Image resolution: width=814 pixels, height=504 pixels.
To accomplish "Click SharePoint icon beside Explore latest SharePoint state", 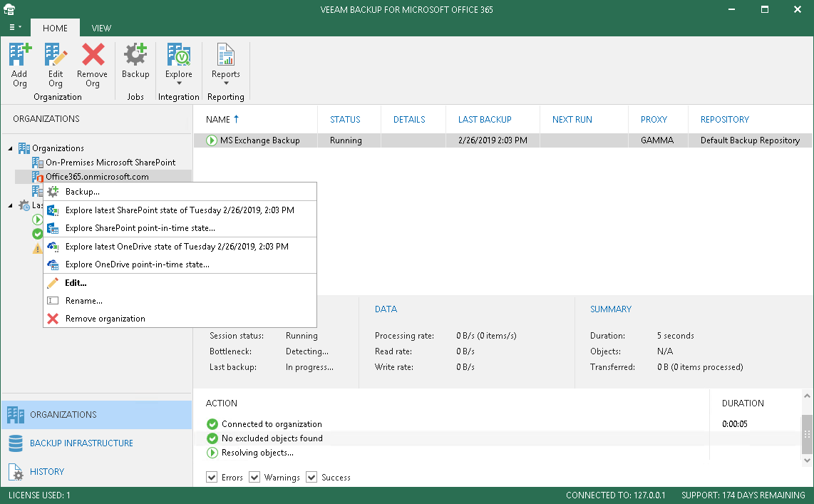I will tap(53, 210).
